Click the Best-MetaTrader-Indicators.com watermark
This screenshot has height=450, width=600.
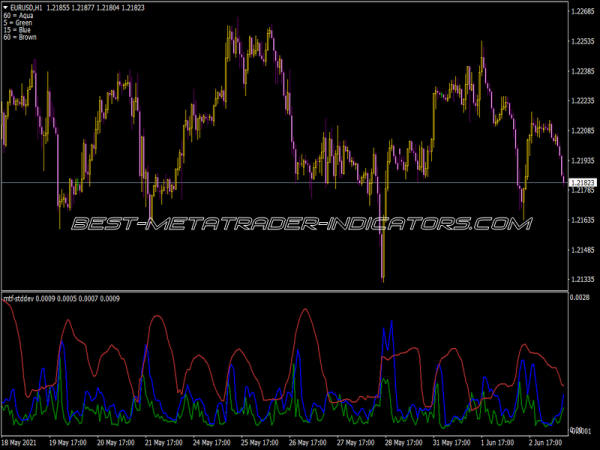pyautogui.click(x=300, y=225)
